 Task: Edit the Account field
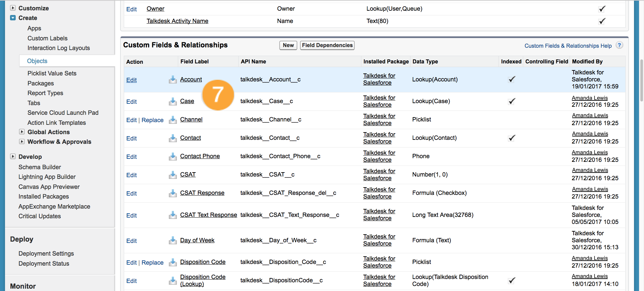point(131,80)
